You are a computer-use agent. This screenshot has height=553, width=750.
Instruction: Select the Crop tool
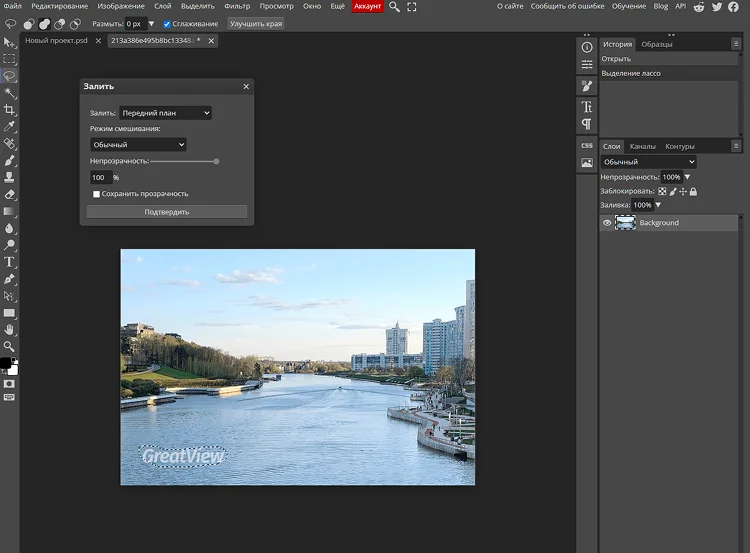(x=10, y=110)
